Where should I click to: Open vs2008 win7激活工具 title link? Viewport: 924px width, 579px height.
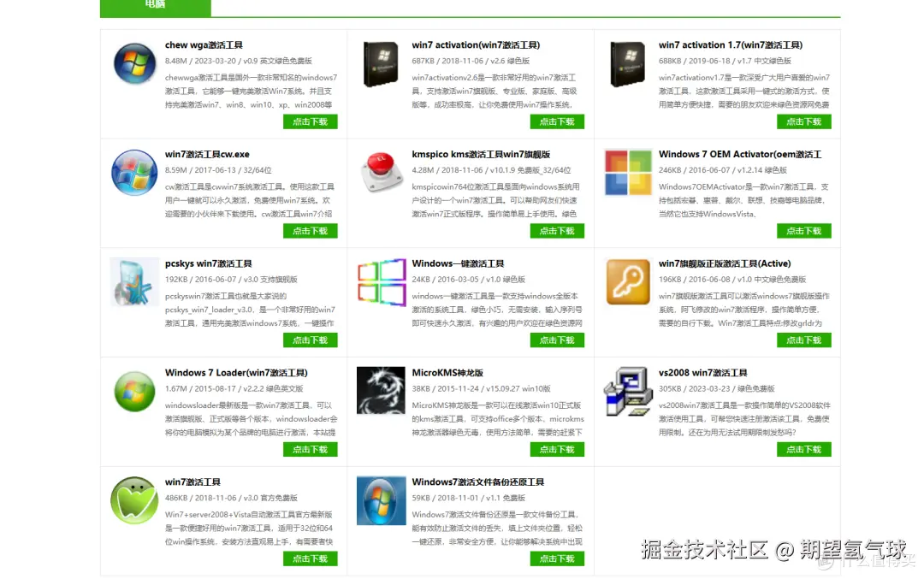click(702, 373)
